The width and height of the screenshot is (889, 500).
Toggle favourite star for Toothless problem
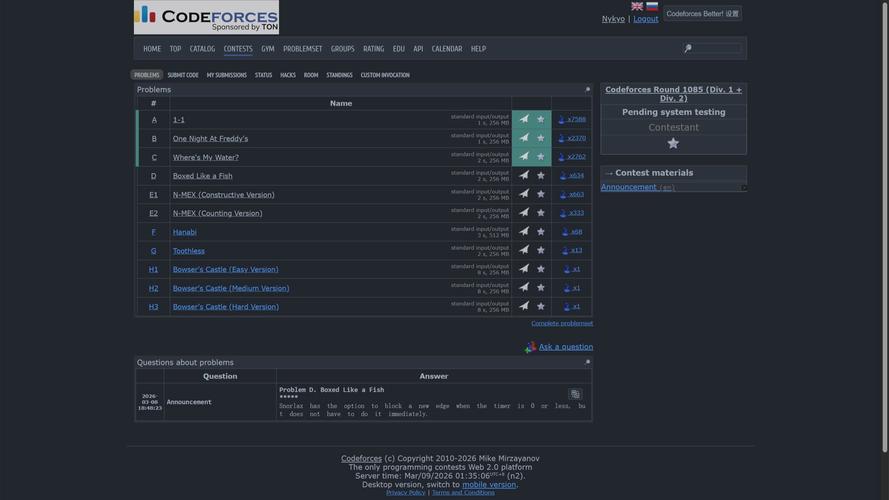pos(541,251)
